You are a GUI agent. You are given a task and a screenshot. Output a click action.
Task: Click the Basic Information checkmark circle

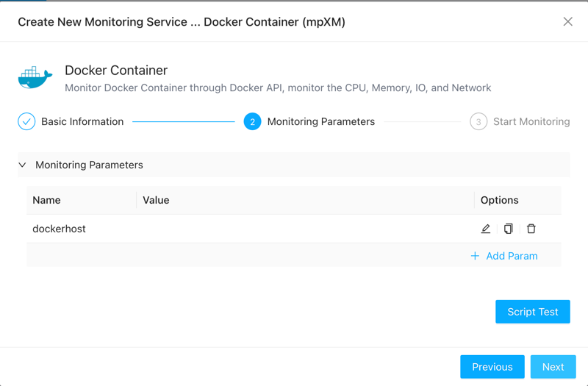(26, 121)
